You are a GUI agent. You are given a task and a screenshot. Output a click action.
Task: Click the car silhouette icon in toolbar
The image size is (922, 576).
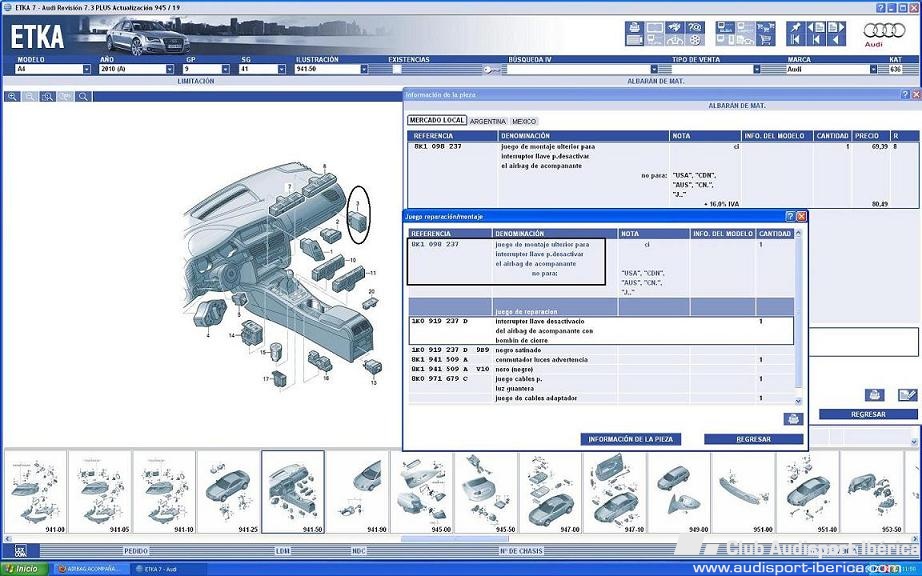pyautogui.click(x=674, y=40)
